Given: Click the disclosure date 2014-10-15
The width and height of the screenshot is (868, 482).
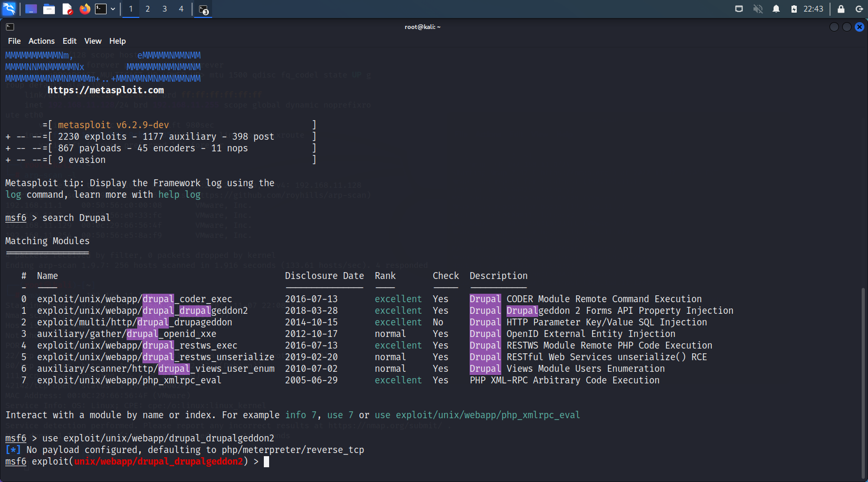Looking at the screenshot, I should [311, 322].
